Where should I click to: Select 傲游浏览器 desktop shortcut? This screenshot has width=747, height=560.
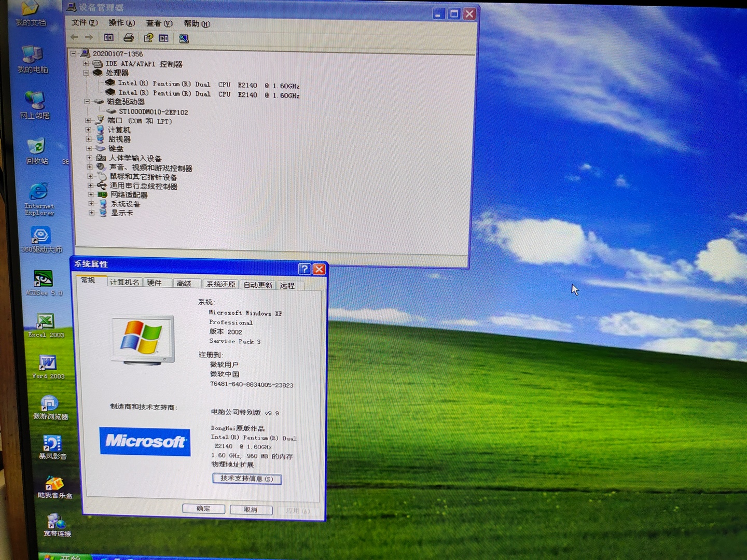click(x=50, y=408)
